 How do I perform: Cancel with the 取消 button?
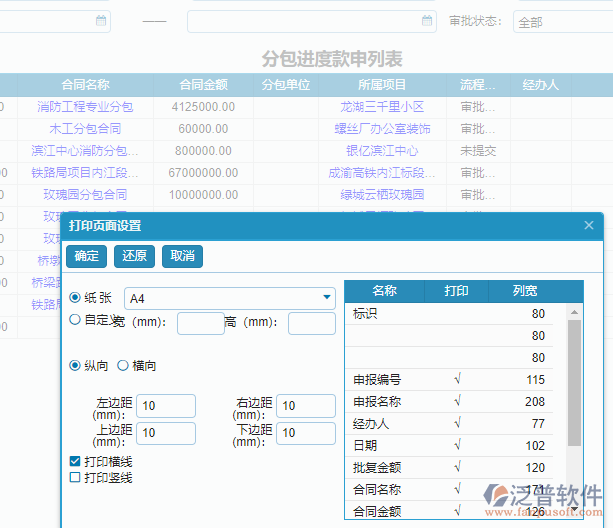pos(183,256)
